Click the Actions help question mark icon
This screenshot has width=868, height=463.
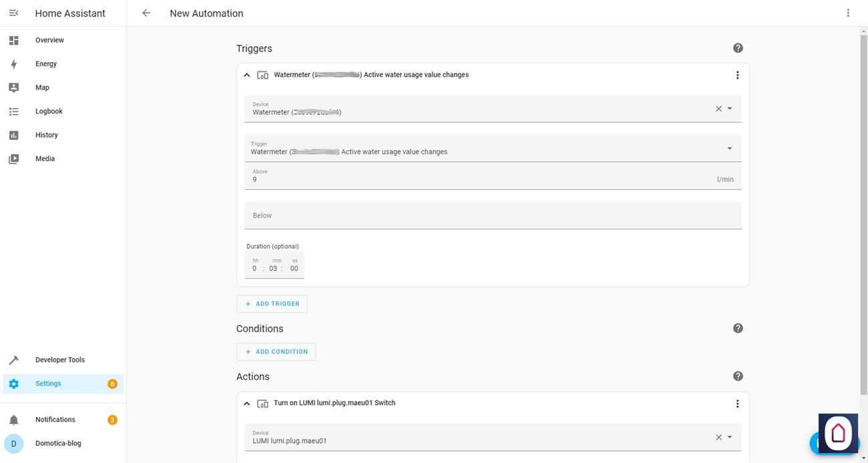[x=738, y=376]
